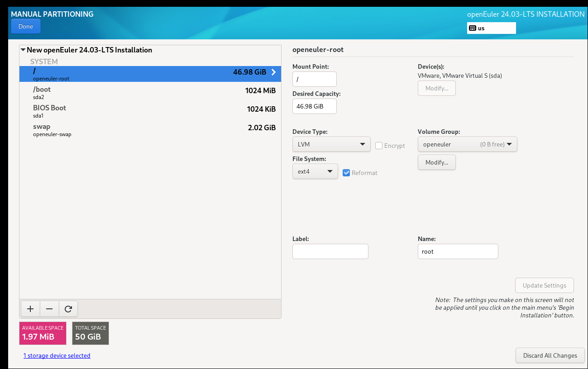Screen dimensions: 588x369
Task: Click the 1024 MiB size of /boot
Action: 260,90
